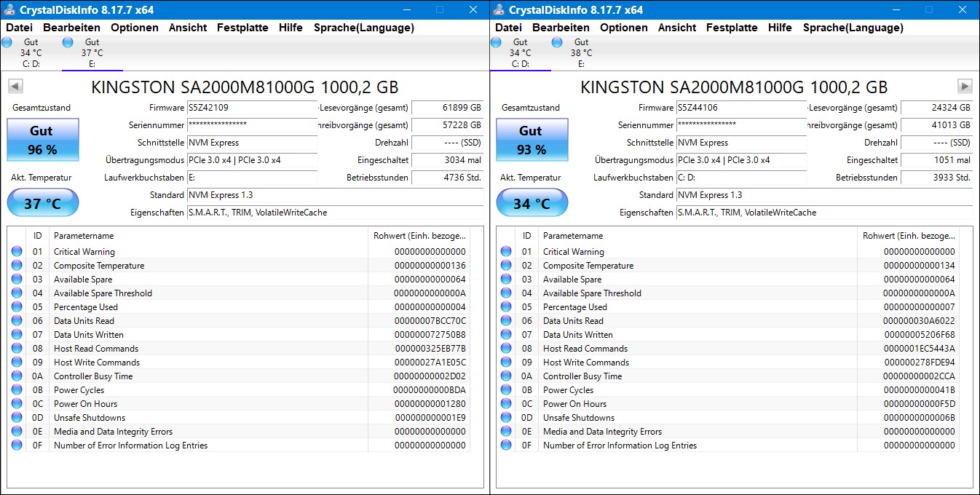Screen dimensions: 980x495
Task: Click the Eigenschaften field in right window
Action: click(x=824, y=213)
